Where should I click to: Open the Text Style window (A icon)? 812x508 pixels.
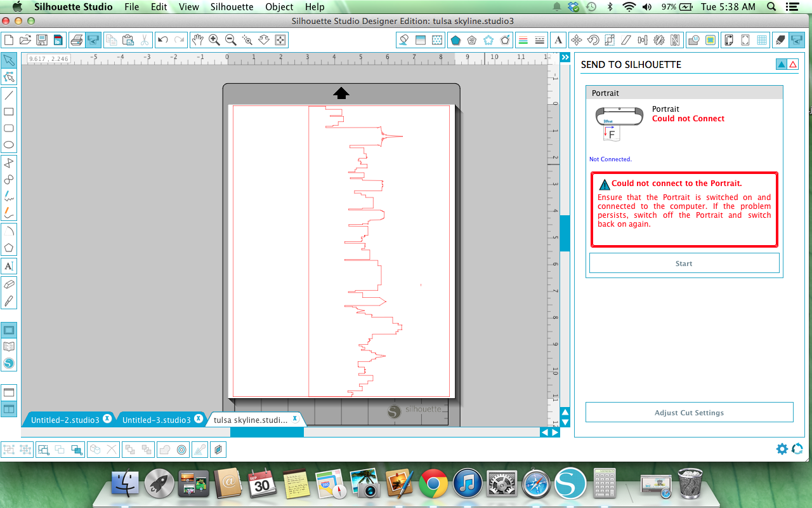pyautogui.click(x=558, y=40)
